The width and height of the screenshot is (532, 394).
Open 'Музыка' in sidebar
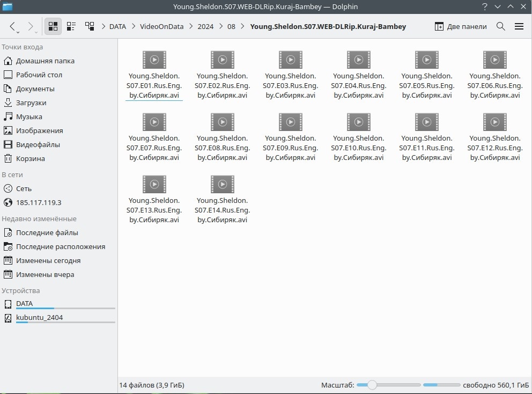click(x=58, y=116)
